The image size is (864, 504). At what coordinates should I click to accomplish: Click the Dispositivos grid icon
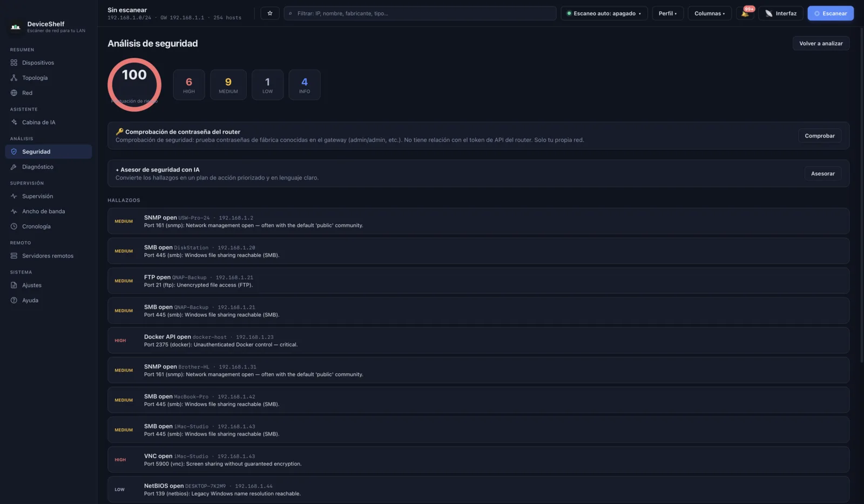14,63
